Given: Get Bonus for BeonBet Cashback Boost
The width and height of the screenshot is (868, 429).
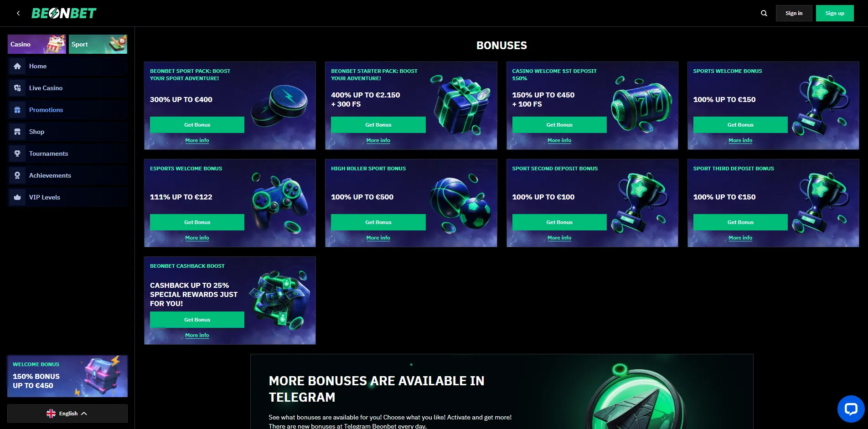Looking at the screenshot, I should click(x=197, y=320).
